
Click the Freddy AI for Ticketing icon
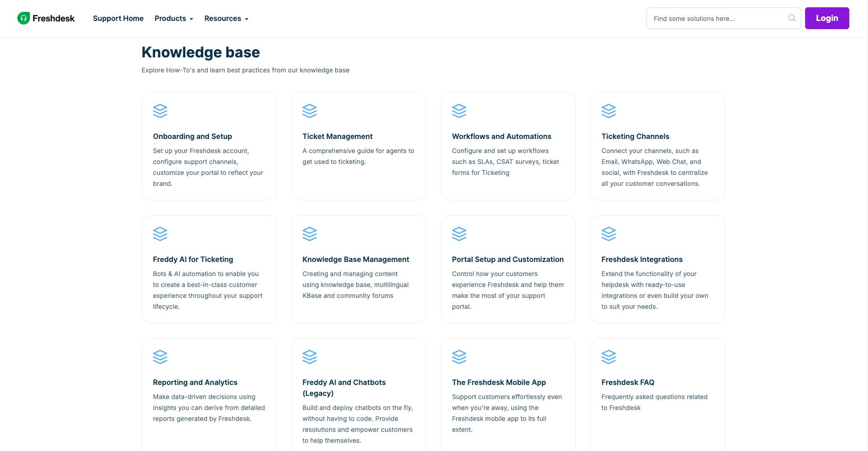[x=160, y=234]
